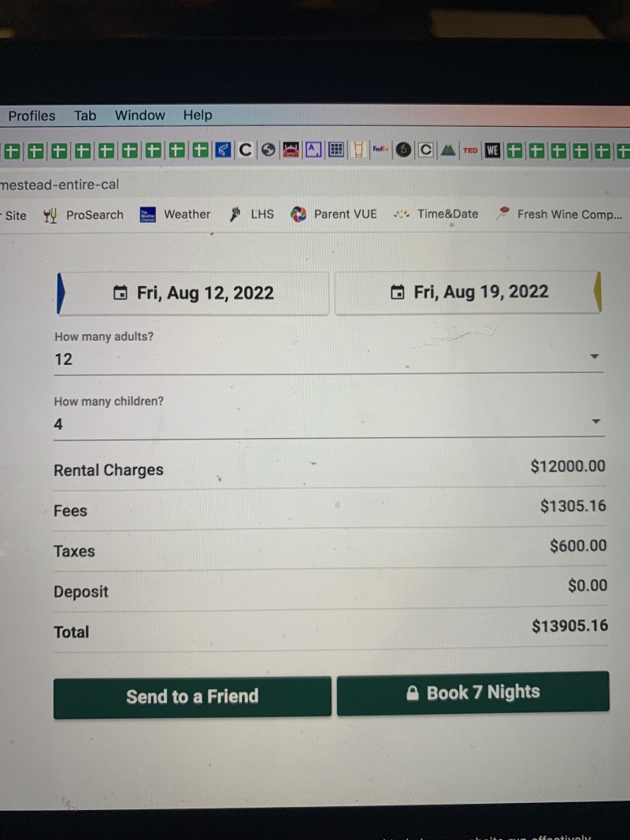The image size is (630, 840).
Task: Open the Time&Date bookmark
Action: 437,214
